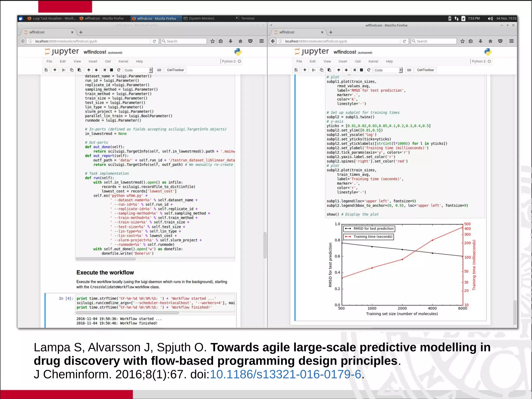Open the cell type dropdown in the left notebook
This screenshot has width=532, height=399.
(x=138, y=70)
